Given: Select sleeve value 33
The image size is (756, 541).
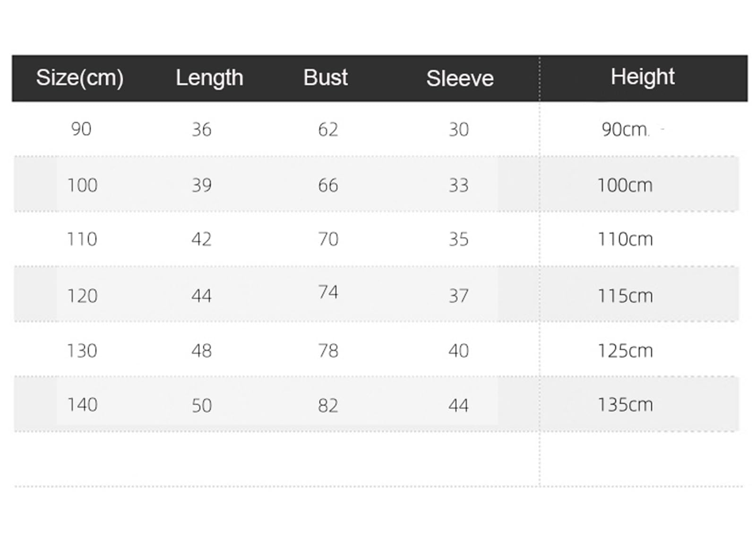Looking at the screenshot, I should [x=458, y=185].
